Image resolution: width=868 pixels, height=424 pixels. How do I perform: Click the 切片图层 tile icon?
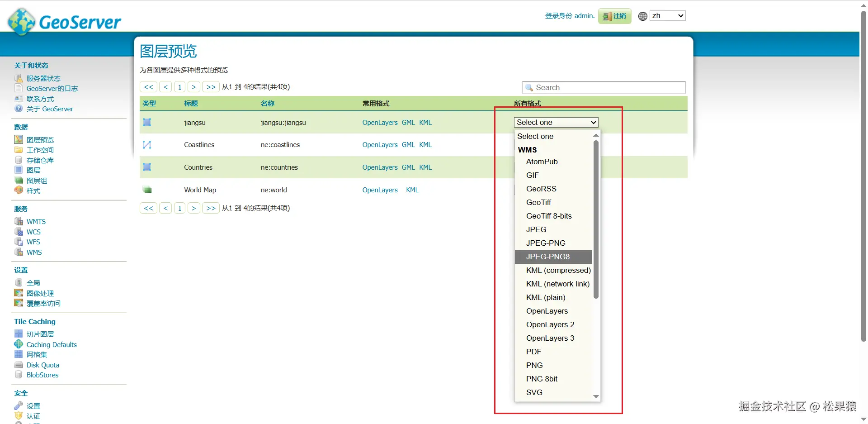(19, 334)
